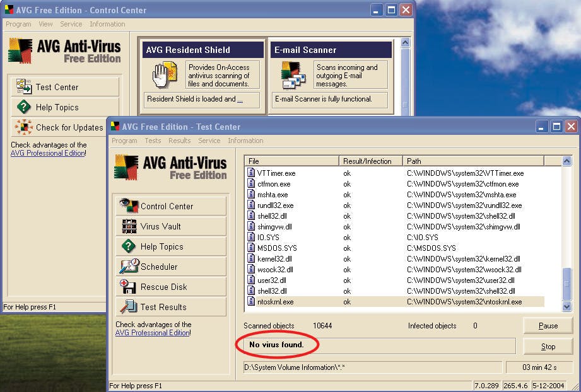
Task: Click scroll up arrow in scan results list
Action: click(567, 161)
